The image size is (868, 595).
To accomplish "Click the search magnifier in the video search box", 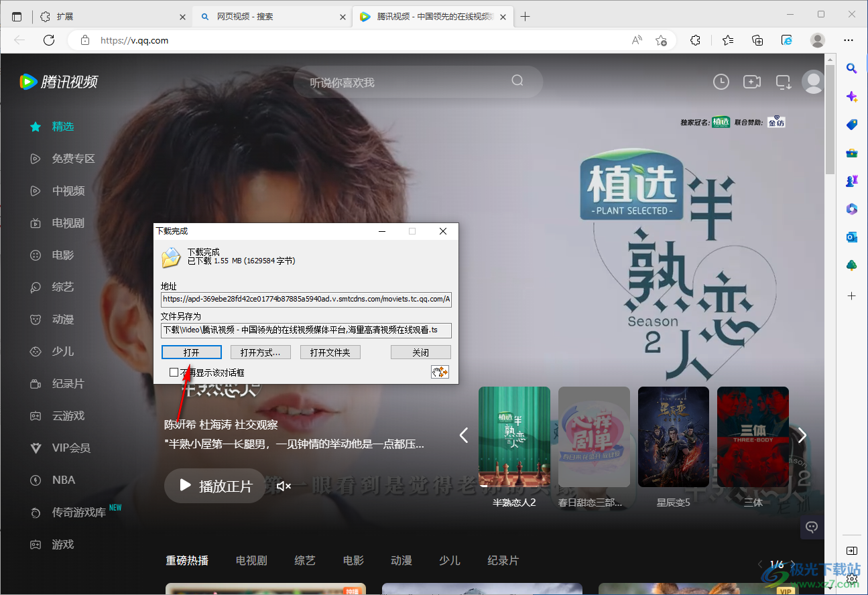I will point(517,80).
